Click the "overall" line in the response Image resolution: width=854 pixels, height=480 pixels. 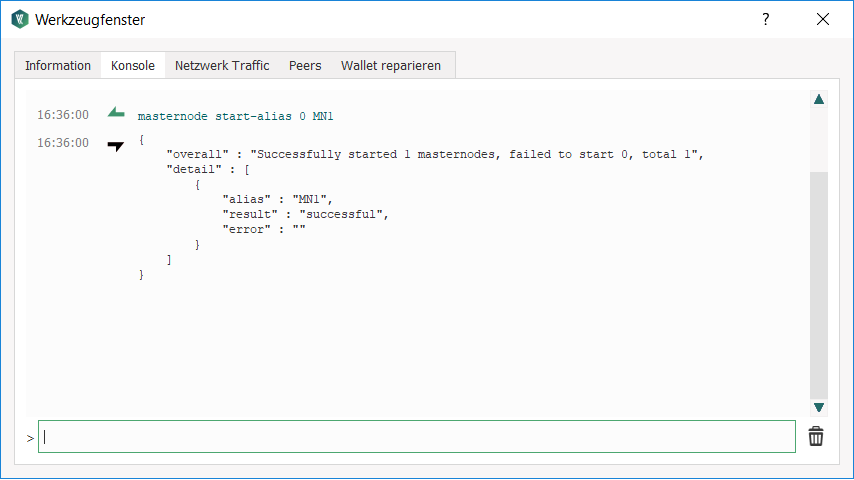436,155
